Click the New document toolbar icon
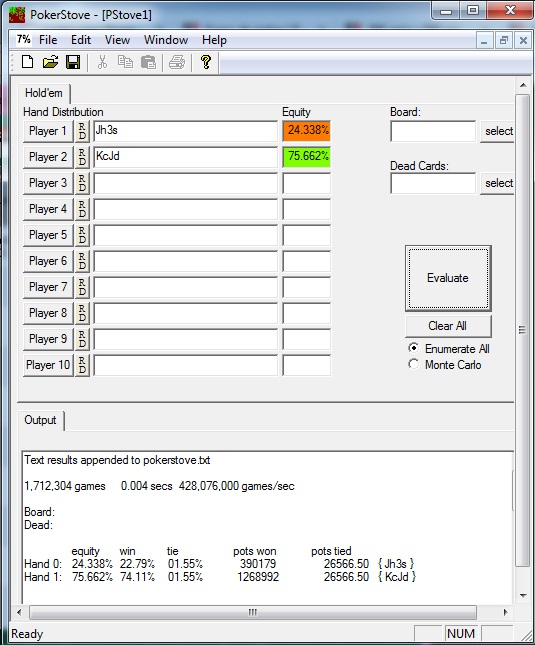535x645 pixels. coord(28,62)
